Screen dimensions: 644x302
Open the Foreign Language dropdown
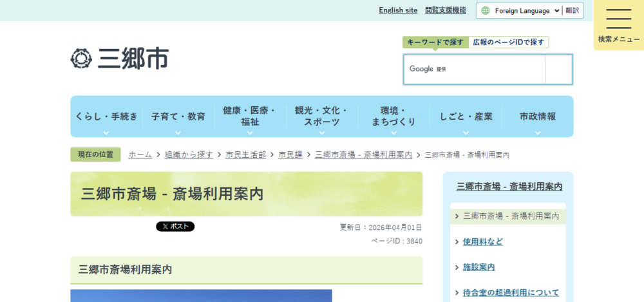(x=527, y=11)
